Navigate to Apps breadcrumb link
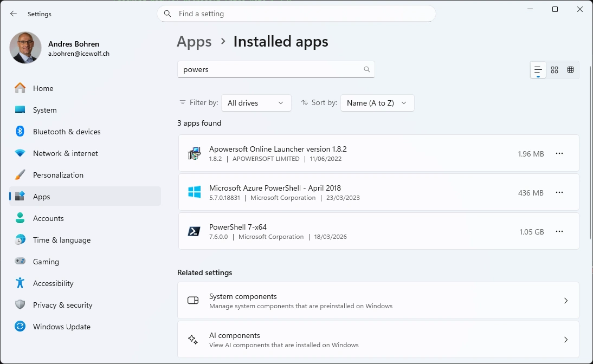The width and height of the screenshot is (593, 364). [194, 42]
